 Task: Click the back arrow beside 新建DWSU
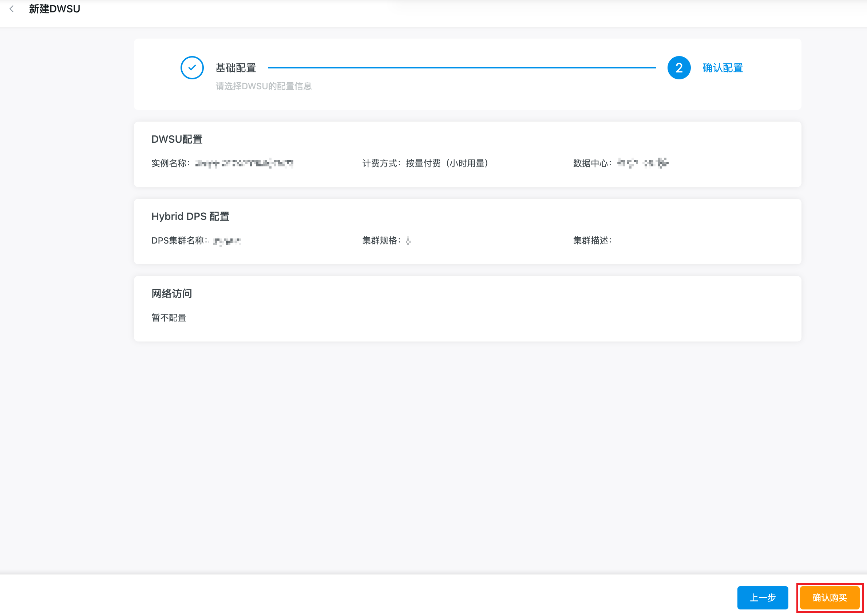[x=12, y=9]
